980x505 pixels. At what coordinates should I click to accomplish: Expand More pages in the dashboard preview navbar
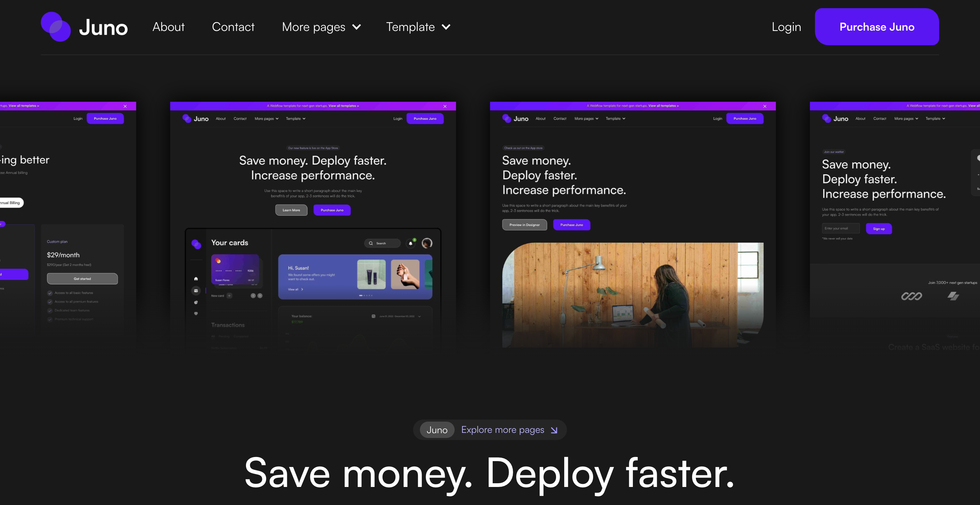click(266, 119)
